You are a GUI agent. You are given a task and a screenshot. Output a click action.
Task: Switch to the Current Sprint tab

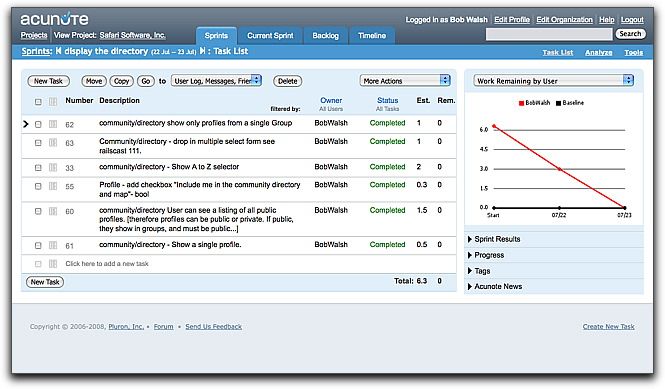tap(270, 36)
